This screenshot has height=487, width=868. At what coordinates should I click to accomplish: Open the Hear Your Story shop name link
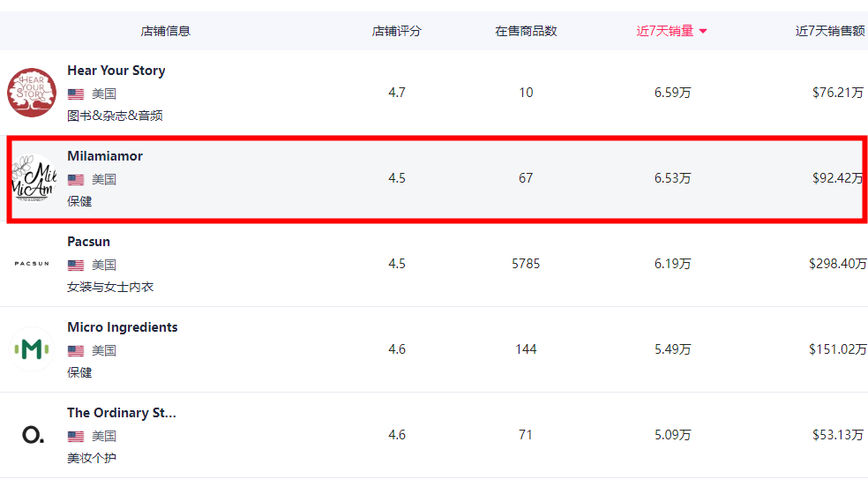click(116, 71)
